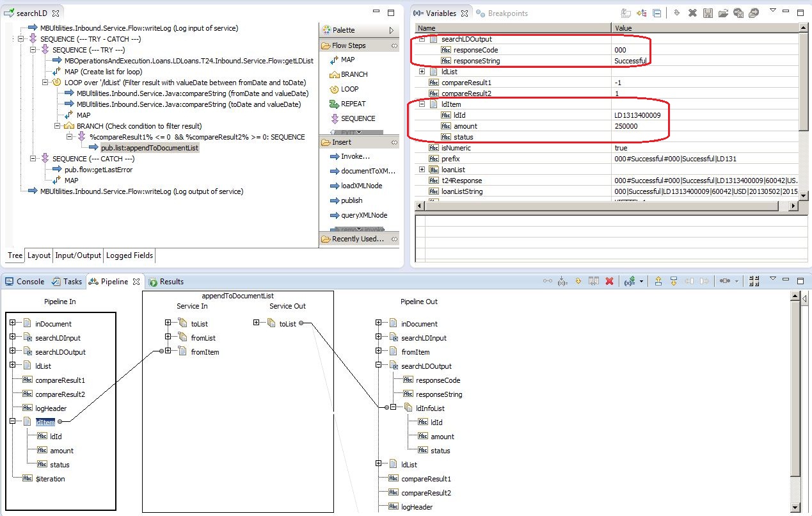Click the floppy disk save icon in Variables toolbar
The height and width of the screenshot is (516, 812).
[708, 13]
